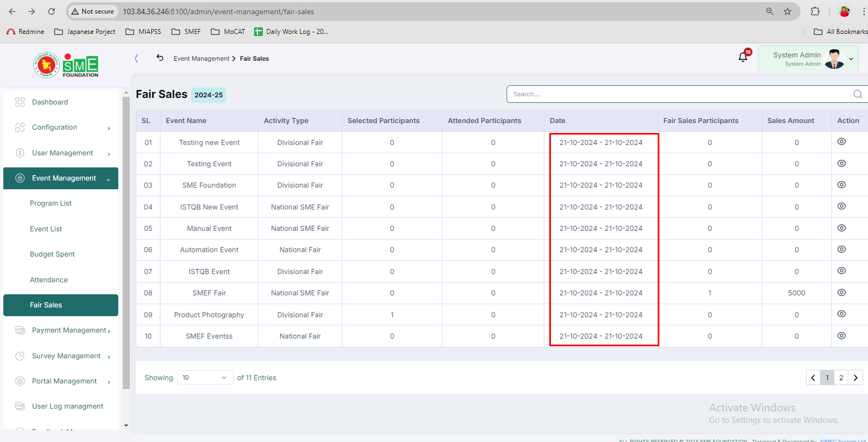View details of Testing Event row

842,164
